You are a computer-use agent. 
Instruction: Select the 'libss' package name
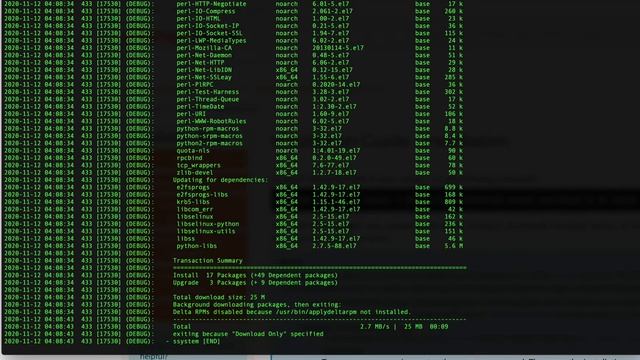coord(186,239)
